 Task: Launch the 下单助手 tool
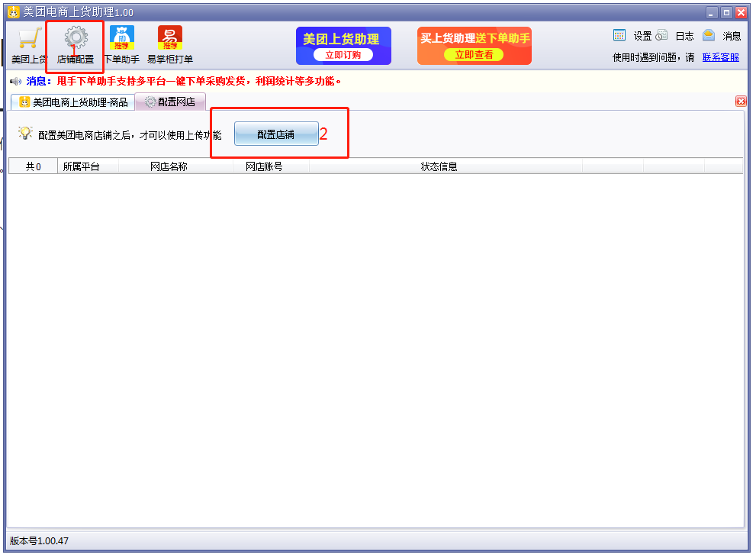coord(122,44)
